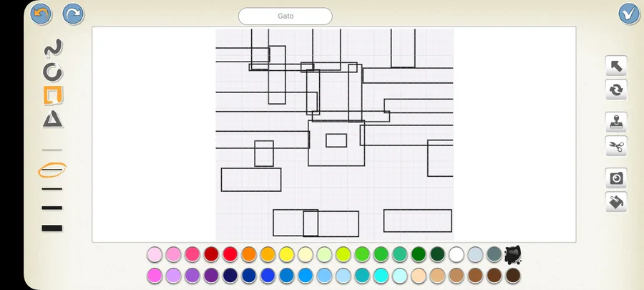Edit the Gato name field
The image size is (644, 290).
tap(286, 16)
